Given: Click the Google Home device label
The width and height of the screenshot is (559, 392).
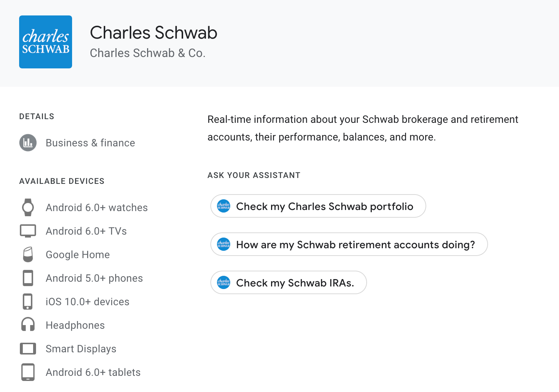Looking at the screenshot, I should click(x=78, y=254).
